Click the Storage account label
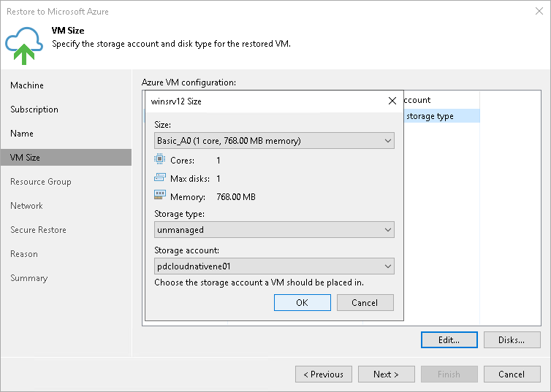The image size is (551, 392). point(186,250)
